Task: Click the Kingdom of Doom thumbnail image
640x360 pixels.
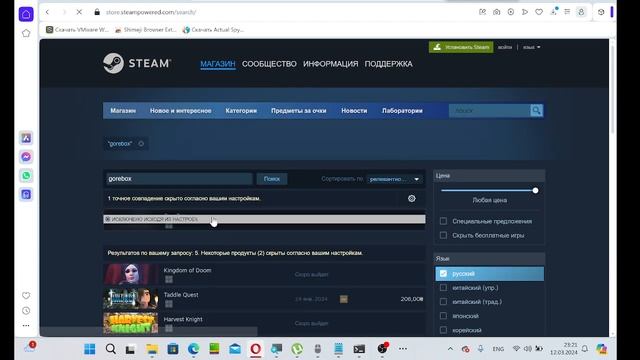Action: coord(131,274)
